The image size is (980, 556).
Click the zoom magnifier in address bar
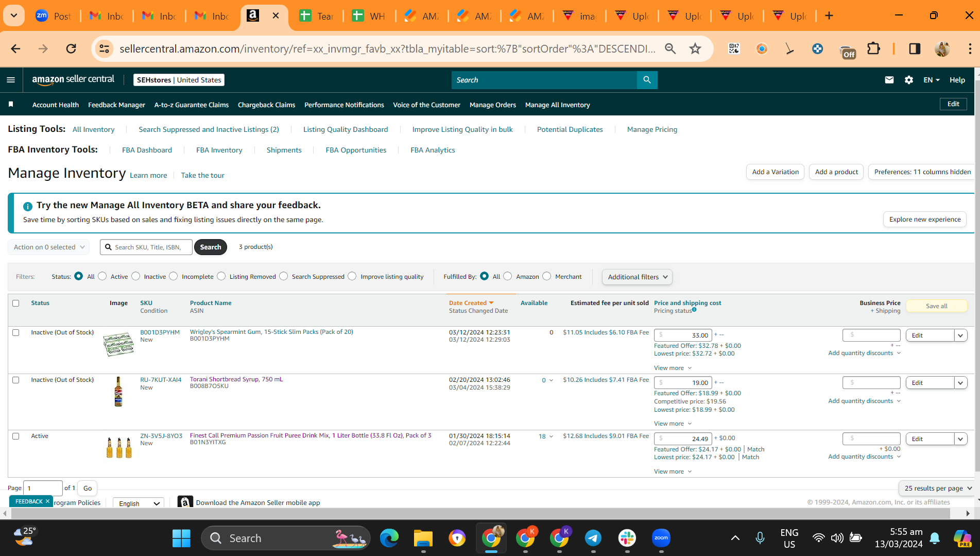point(670,48)
